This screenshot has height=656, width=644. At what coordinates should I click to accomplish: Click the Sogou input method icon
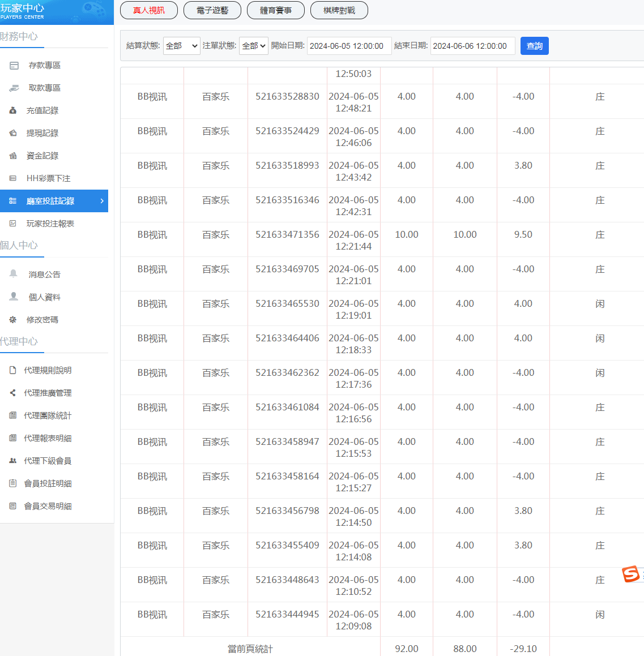(x=630, y=574)
